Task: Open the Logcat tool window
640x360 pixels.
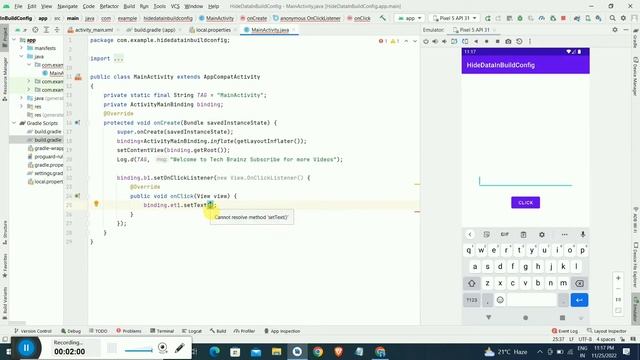Action: coord(192,331)
